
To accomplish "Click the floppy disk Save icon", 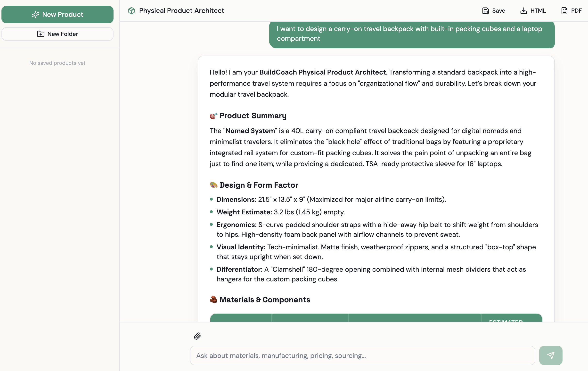I will 485,11.
